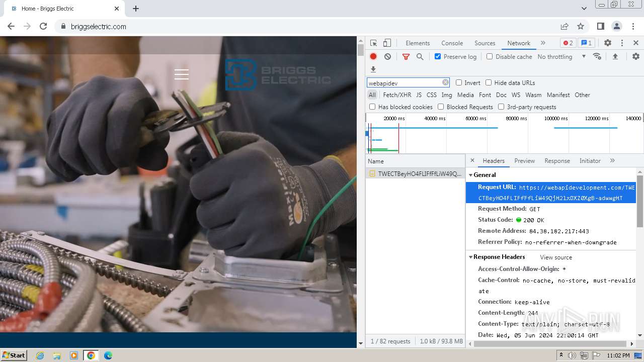The width and height of the screenshot is (644, 362).
Task: Bookmark this page with the star
Action: pos(581,26)
